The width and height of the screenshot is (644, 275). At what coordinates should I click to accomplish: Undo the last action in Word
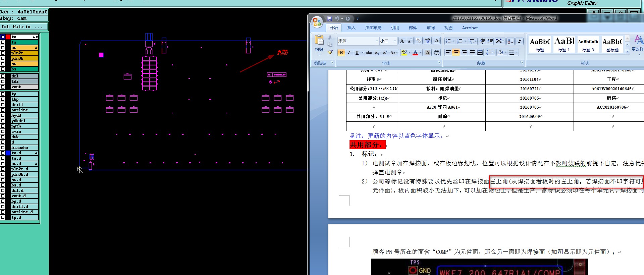(337, 19)
